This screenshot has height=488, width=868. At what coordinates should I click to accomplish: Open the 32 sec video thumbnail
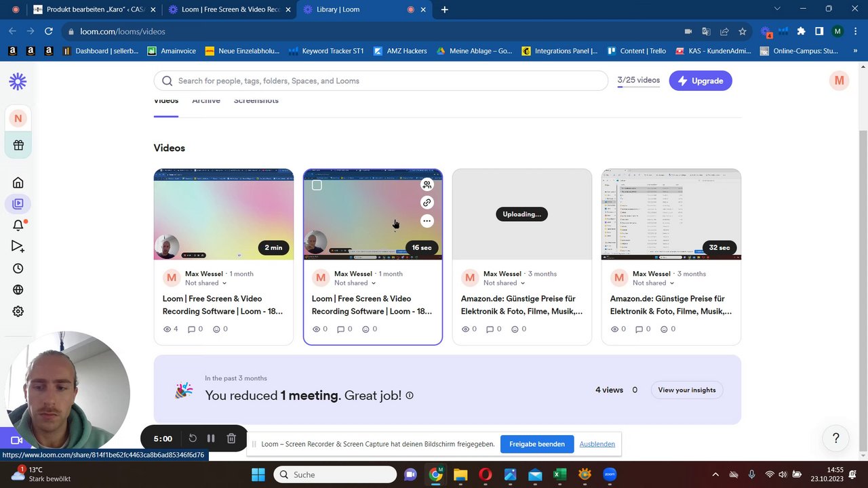[671, 214]
